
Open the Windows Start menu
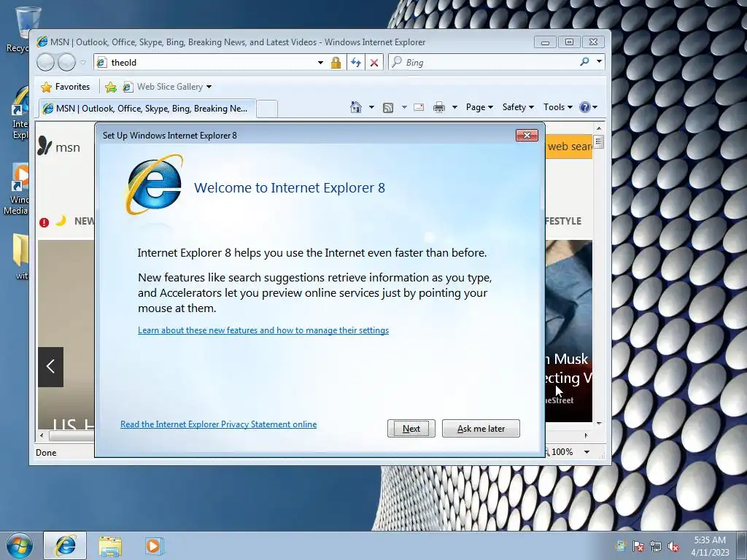(19, 545)
